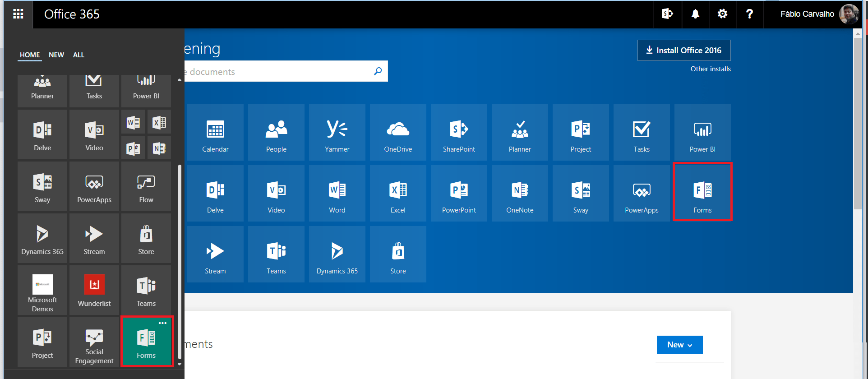This screenshot has height=379, width=868.
Task: Open Microsoft Demos tile in launcher
Action: click(42, 290)
